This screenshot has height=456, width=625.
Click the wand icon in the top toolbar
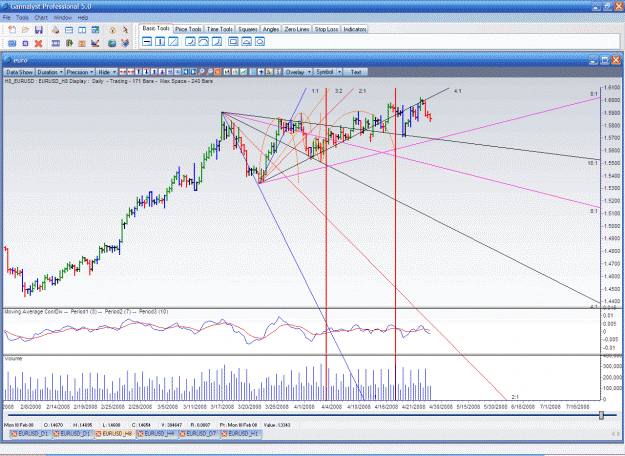point(125,30)
